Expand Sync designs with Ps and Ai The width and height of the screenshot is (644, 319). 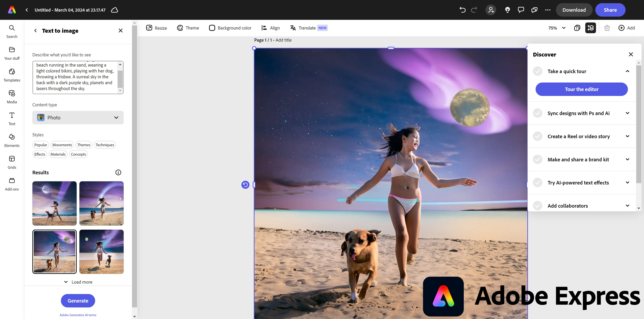pyautogui.click(x=628, y=113)
